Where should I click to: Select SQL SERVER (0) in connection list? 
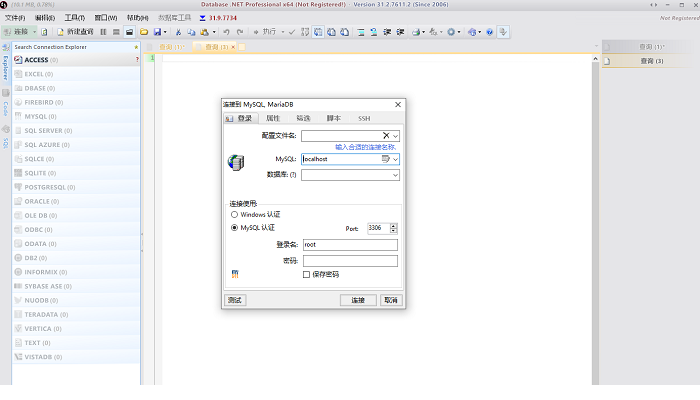pyautogui.click(x=76, y=131)
